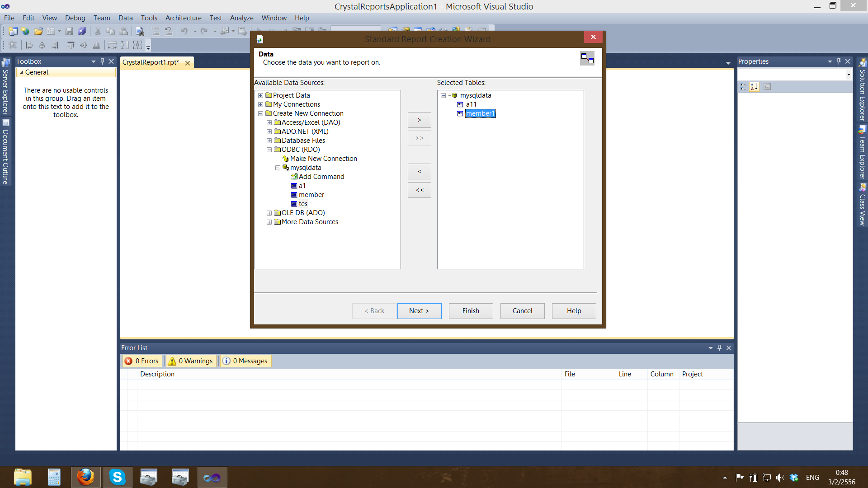Click the Make Same Size icon
This screenshot has height=488, width=868.
(137, 45)
